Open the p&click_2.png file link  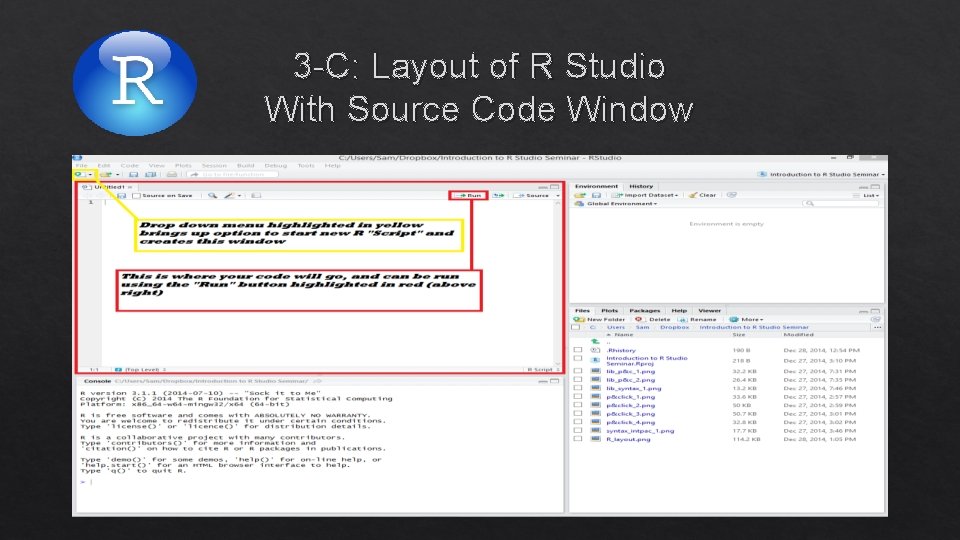631,405
